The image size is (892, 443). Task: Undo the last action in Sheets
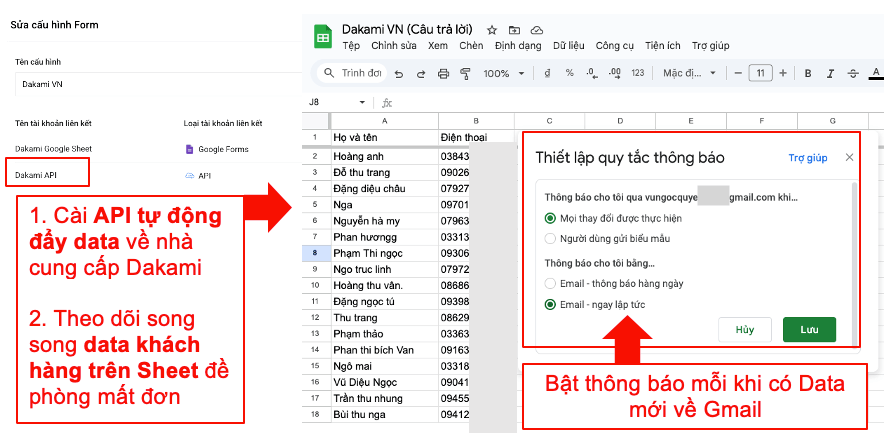[x=399, y=73]
